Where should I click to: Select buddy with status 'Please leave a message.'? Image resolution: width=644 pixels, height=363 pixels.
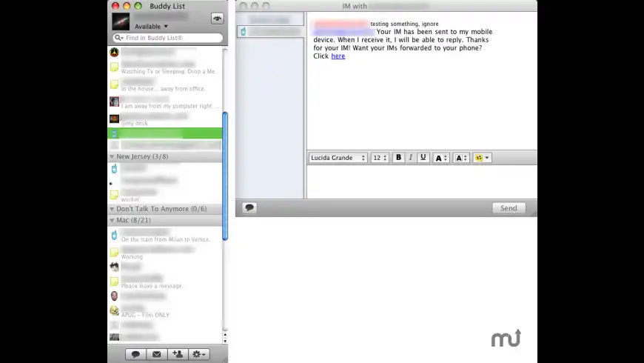(x=165, y=282)
